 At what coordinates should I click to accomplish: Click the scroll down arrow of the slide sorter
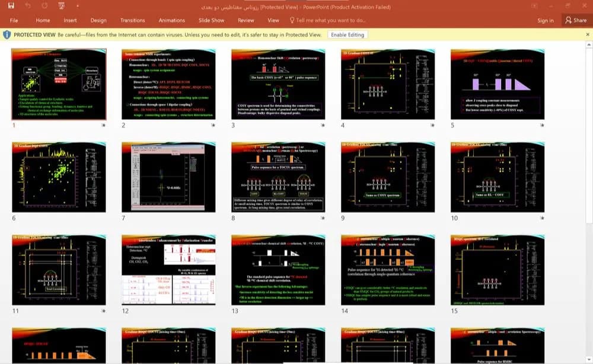click(589, 359)
